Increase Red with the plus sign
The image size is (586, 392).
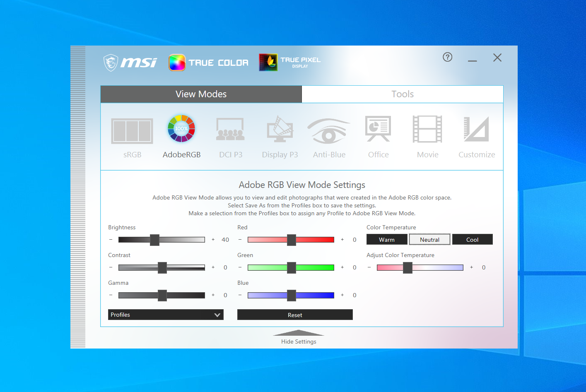(342, 240)
